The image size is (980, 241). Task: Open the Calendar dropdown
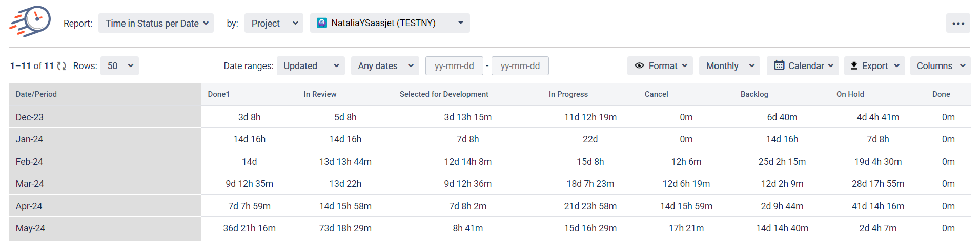coord(803,65)
